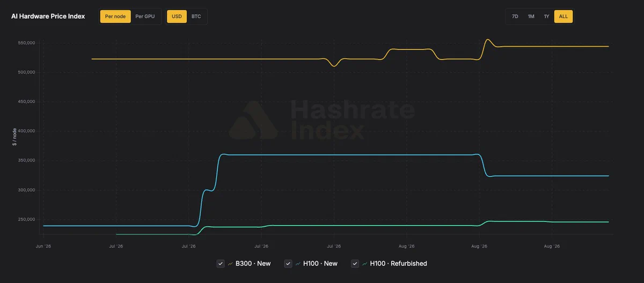Image resolution: width=644 pixels, height=283 pixels.
Task: Click the $ / node axis title
Action: click(14, 137)
